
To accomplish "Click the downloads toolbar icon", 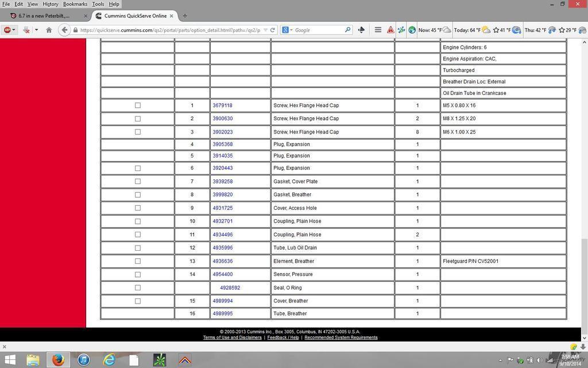I will coord(26,30).
